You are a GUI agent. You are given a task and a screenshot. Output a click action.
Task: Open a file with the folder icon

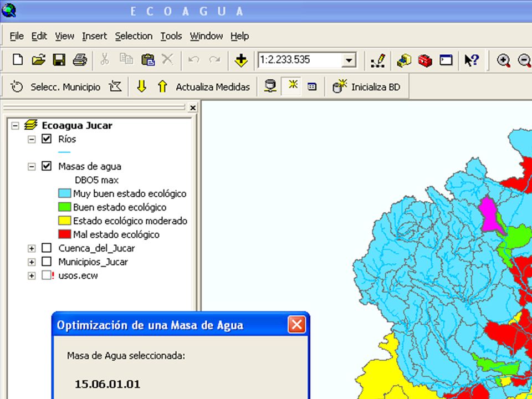[x=38, y=60]
